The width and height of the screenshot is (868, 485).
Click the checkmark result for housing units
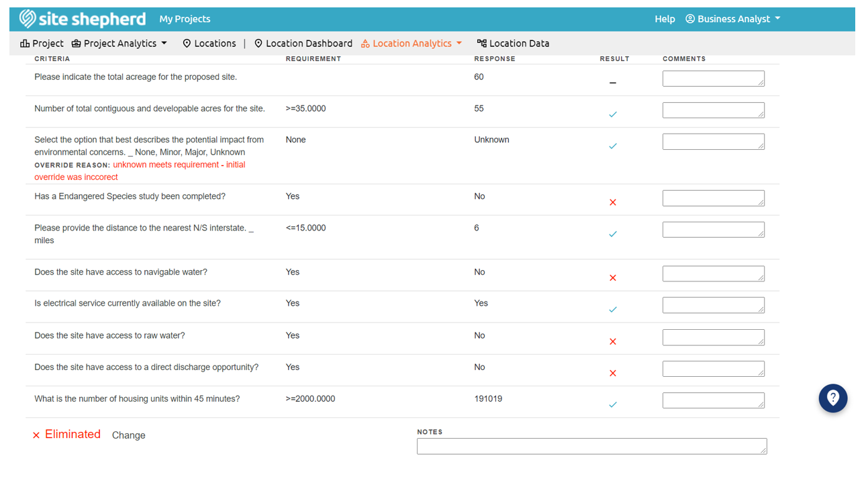612,405
